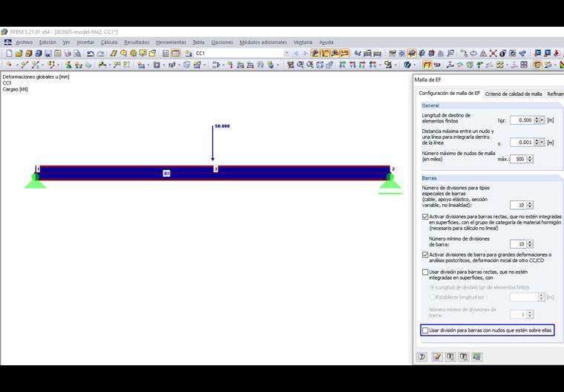Click the 50.000 load value label
This screenshot has width=564, height=392.
[x=223, y=126]
